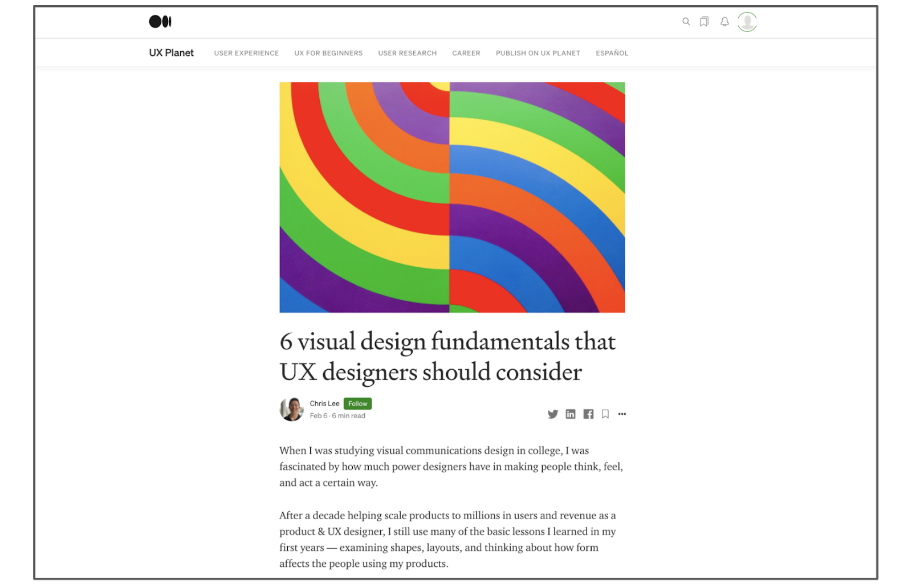This screenshot has height=588, width=912.
Task: Follow author Chris Lee
Action: coord(357,403)
